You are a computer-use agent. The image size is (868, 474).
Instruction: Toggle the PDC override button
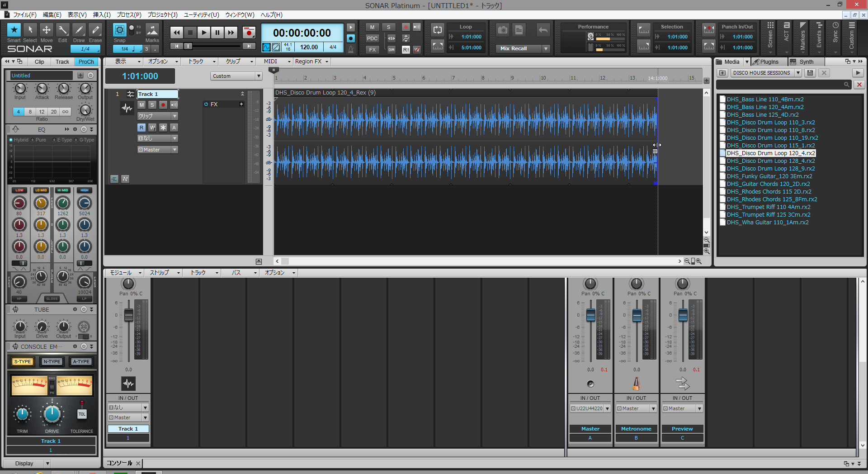[372, 38]
